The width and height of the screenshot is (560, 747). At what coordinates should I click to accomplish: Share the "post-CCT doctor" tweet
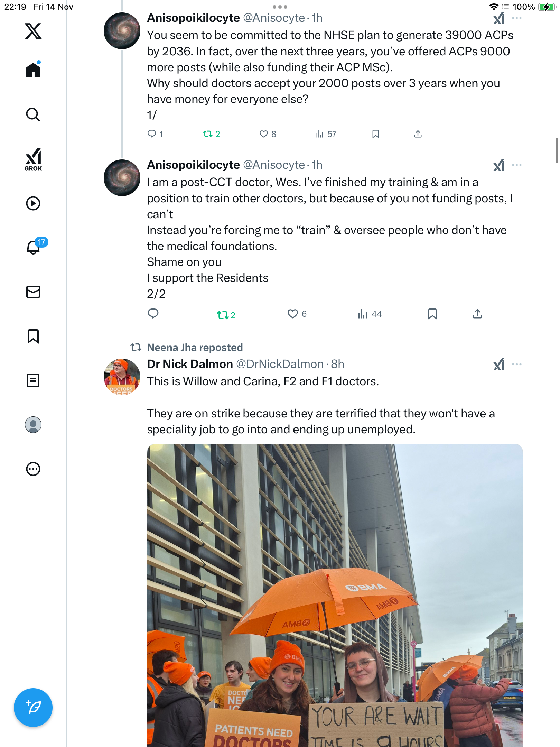pos(477,314)
